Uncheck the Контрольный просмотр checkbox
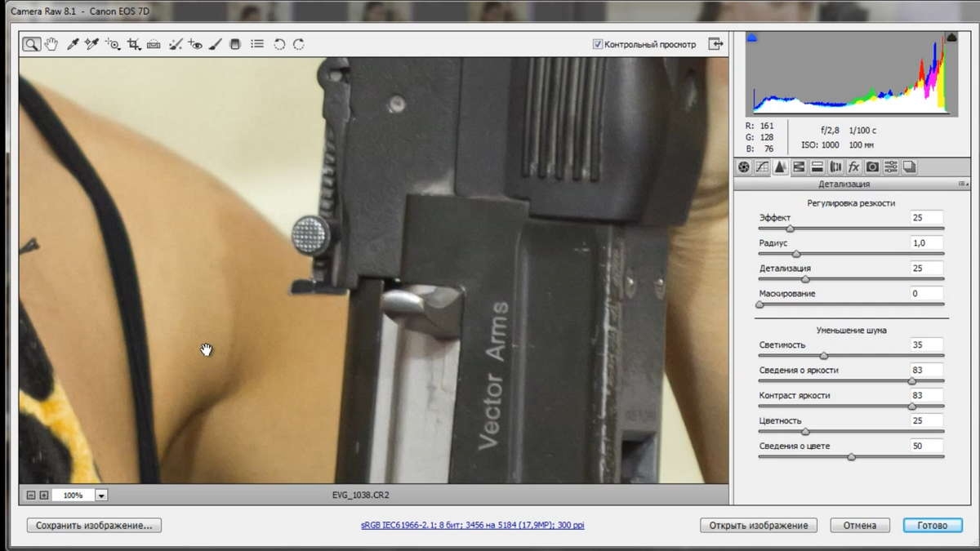The image size is (980, 551). tap(598, 44)
